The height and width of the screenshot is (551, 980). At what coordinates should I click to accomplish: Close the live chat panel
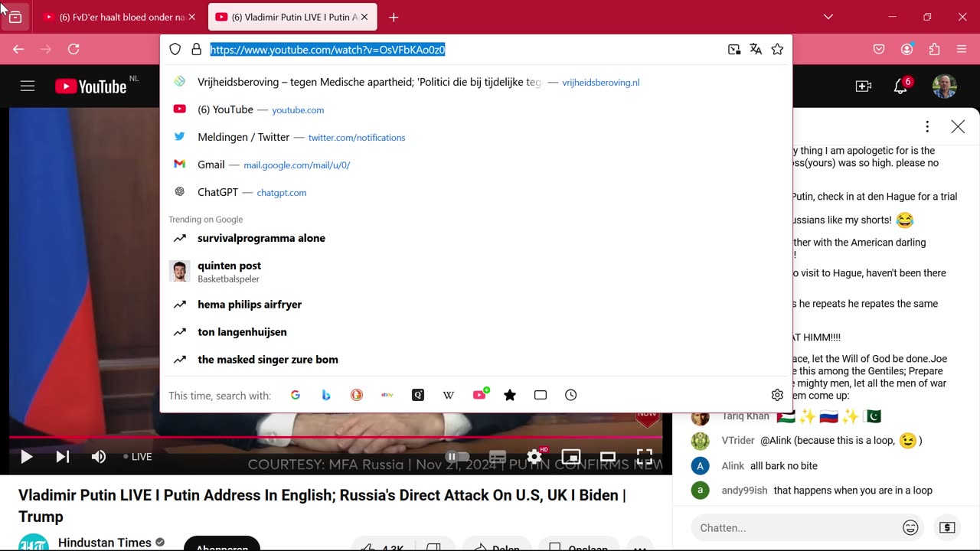(x=958, y=126)
